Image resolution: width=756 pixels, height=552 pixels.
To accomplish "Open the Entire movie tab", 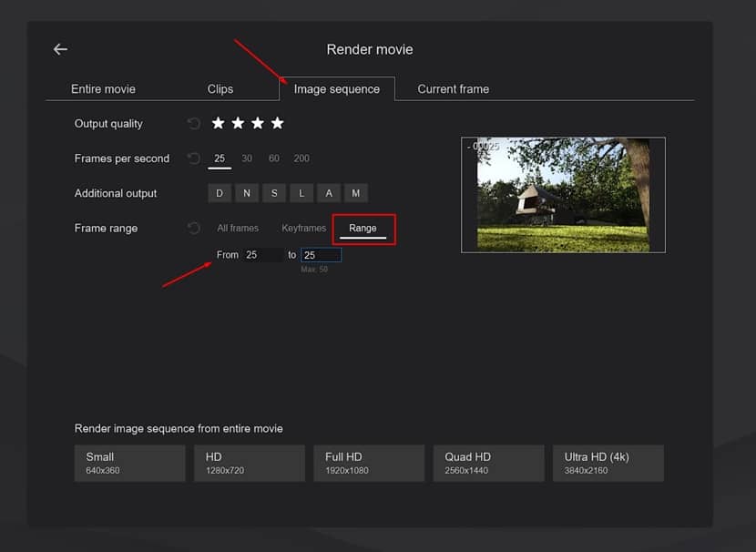I will (103, 89).
